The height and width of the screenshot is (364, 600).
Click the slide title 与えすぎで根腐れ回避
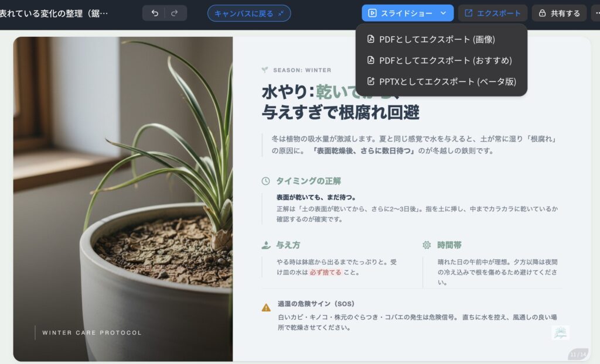click(x=340, y=112)
